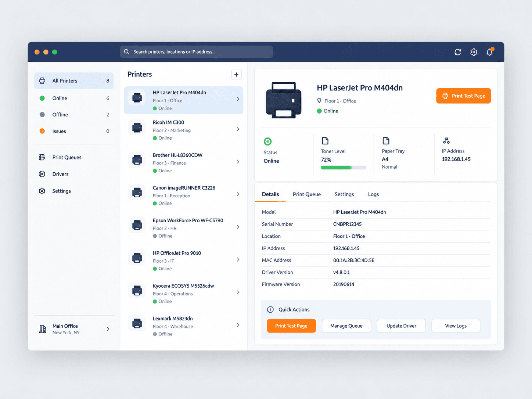The height and width of the screenshot is (399, 532).
Task: Click the View Logs button
Action: 456,326
